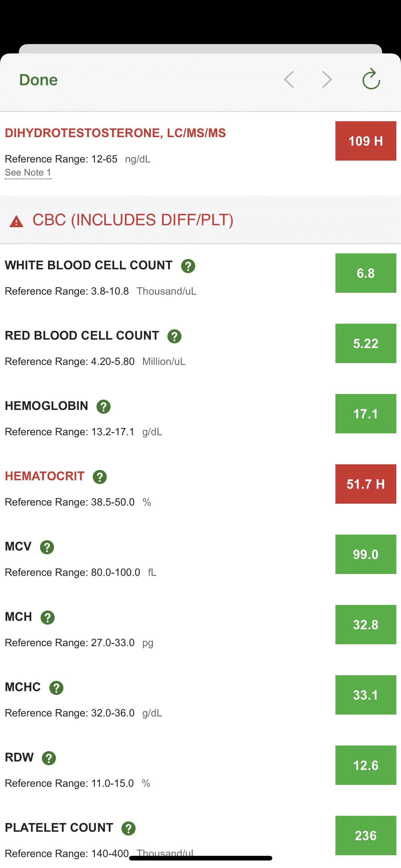Select the Dihydrotestosterone, LC/MS/MS title
This screenshot has height=868, width=401.
115,133
